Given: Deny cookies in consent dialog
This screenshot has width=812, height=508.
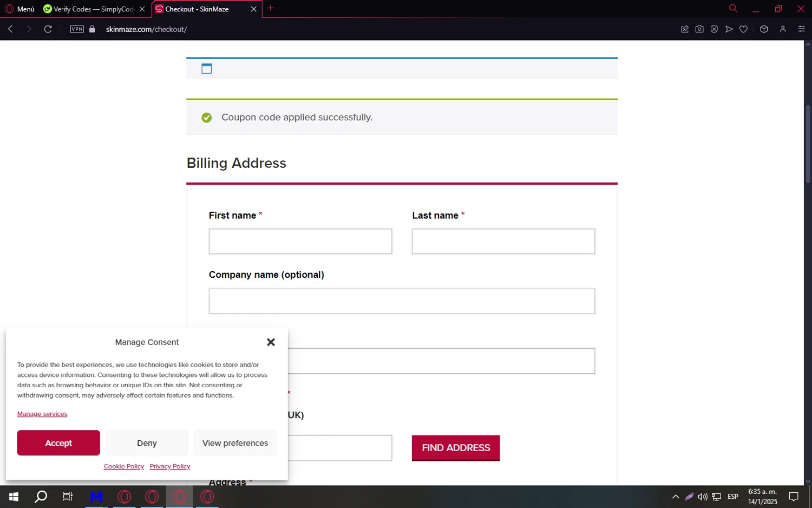Looking at the screenshot, I should coord(147,443).
